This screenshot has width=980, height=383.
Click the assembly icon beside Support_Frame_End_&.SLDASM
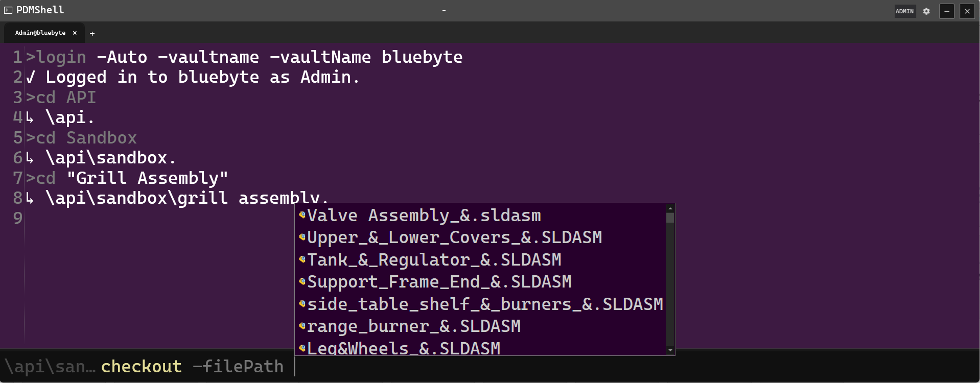click(302, 281)
